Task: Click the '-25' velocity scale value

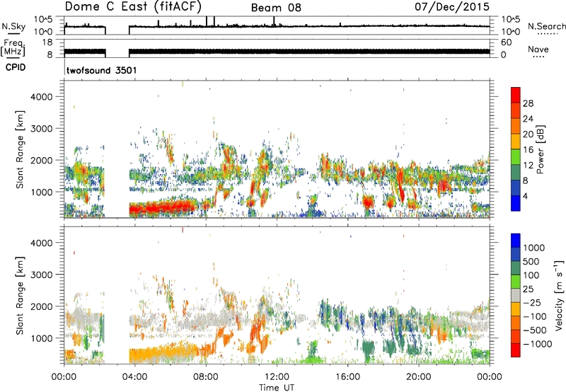Action: click(x=531, y=302)
